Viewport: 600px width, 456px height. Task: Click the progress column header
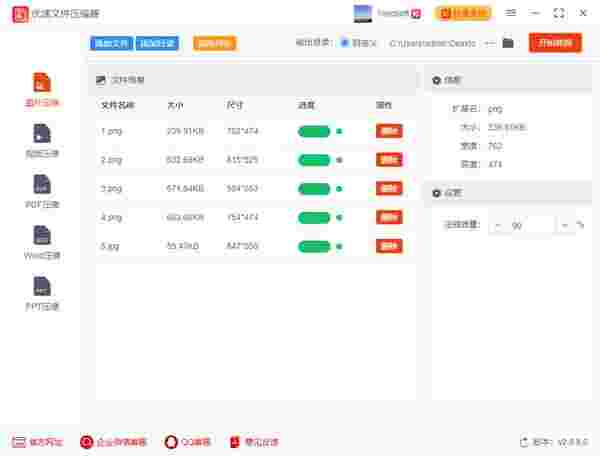306,105
